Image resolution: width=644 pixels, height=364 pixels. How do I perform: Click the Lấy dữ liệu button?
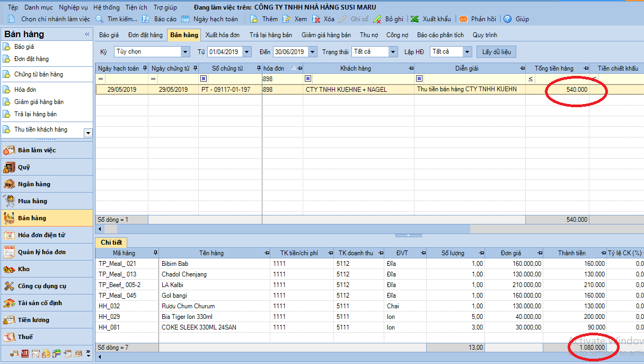pos(497,52)
